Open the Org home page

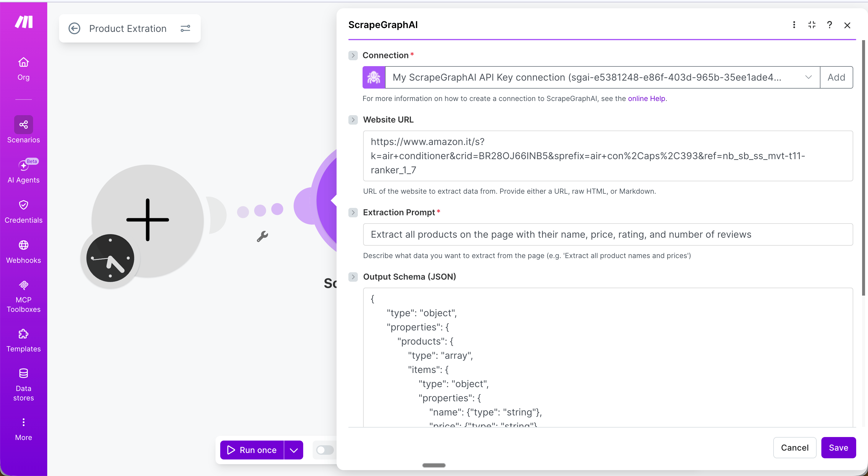[x=24, y=69]
